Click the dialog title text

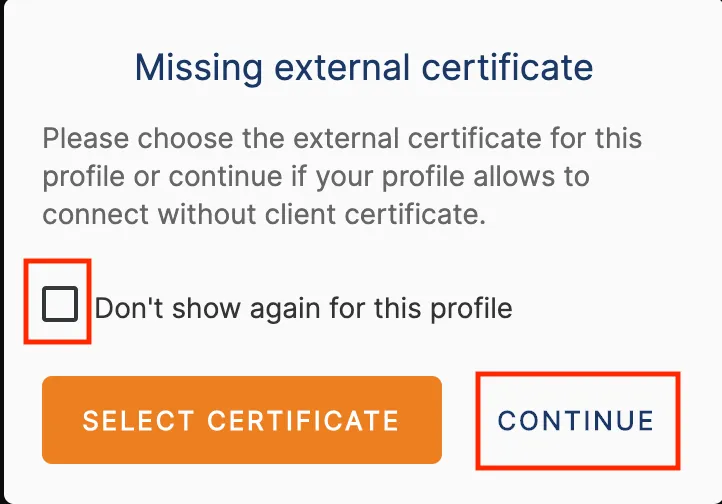(364, 68)
